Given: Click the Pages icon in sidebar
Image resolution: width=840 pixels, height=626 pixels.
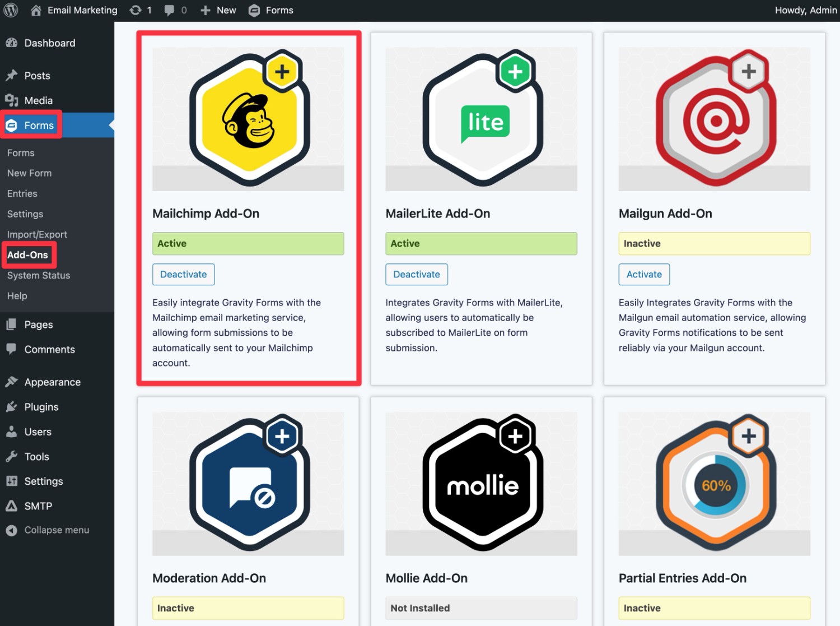Looking at the screenshot, I should (x=11, y=324).
